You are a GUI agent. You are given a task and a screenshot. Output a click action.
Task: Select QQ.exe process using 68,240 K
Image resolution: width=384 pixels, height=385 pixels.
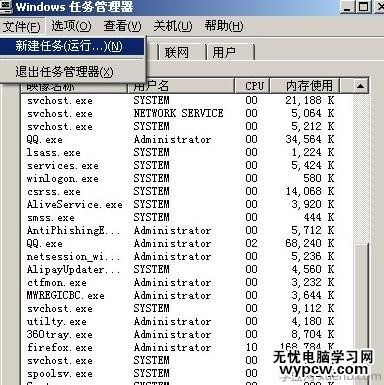click(x=187, y=243)
